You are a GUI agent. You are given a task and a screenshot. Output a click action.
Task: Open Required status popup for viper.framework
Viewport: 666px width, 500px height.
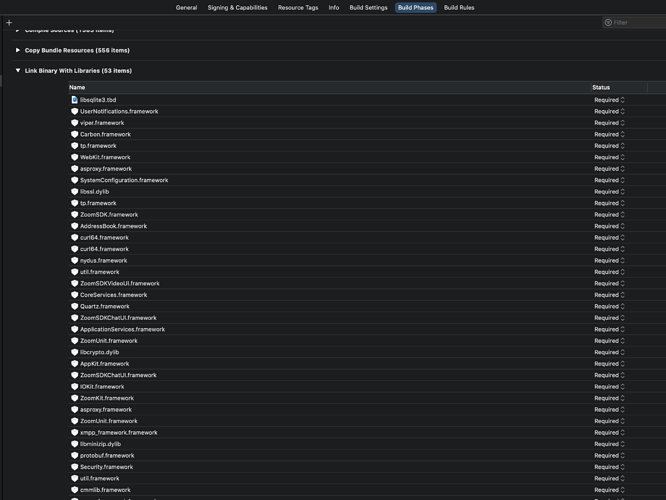pyautogui.click(x=609, y=123)
